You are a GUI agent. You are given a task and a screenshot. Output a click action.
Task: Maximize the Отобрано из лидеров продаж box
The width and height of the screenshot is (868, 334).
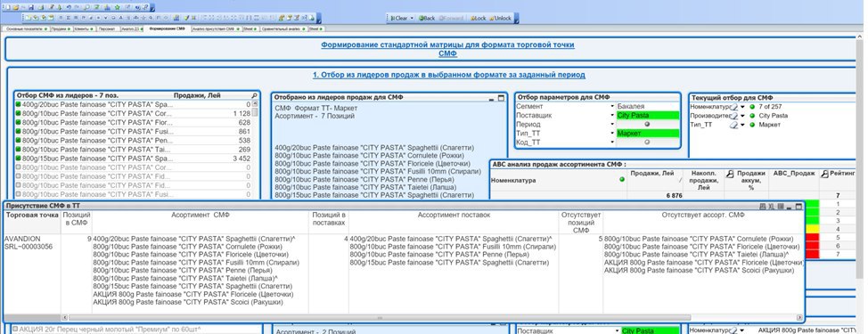click(501, 98)
